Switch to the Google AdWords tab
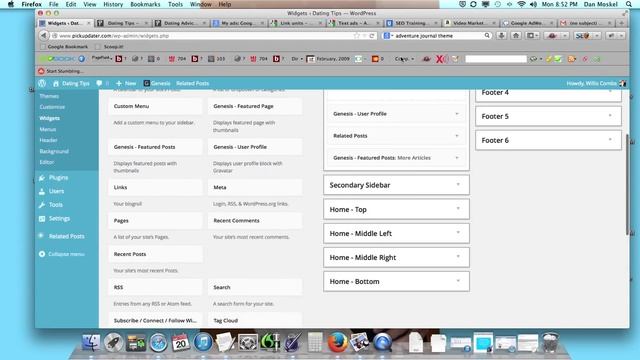The width and height of the screenshot is (640, 360). coord(527,23)
